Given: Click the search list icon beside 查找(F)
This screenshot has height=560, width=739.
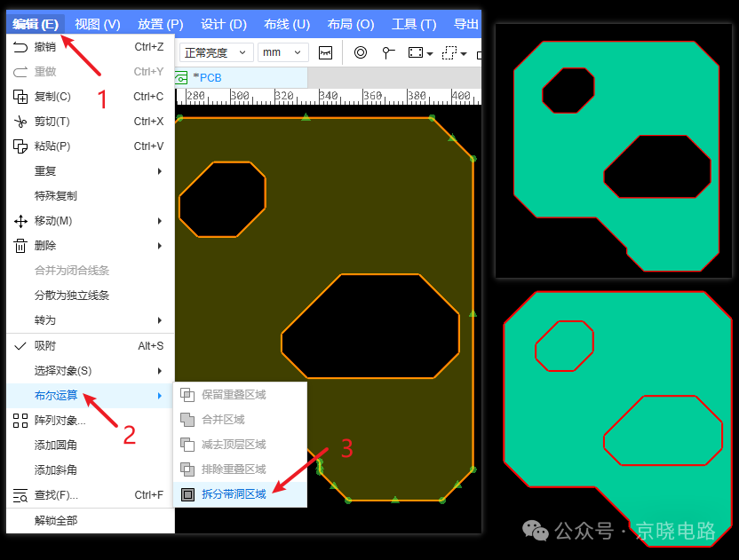Looking at the screenshot, I should (x=20, y=495).
